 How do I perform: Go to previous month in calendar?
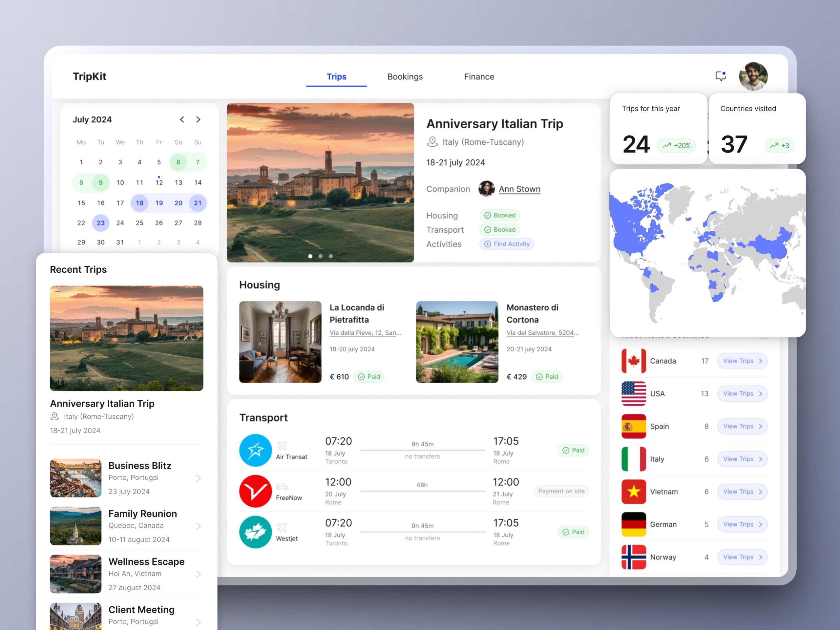click(182, 120)
